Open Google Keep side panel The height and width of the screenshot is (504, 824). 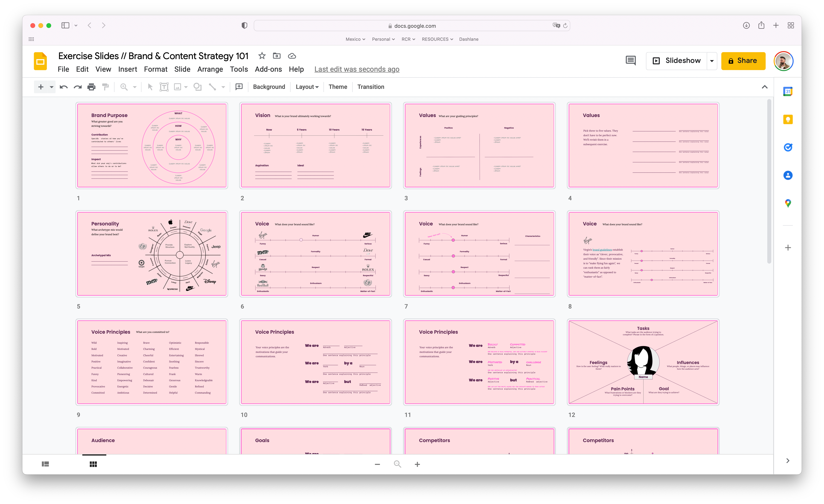tap(788, 119)
